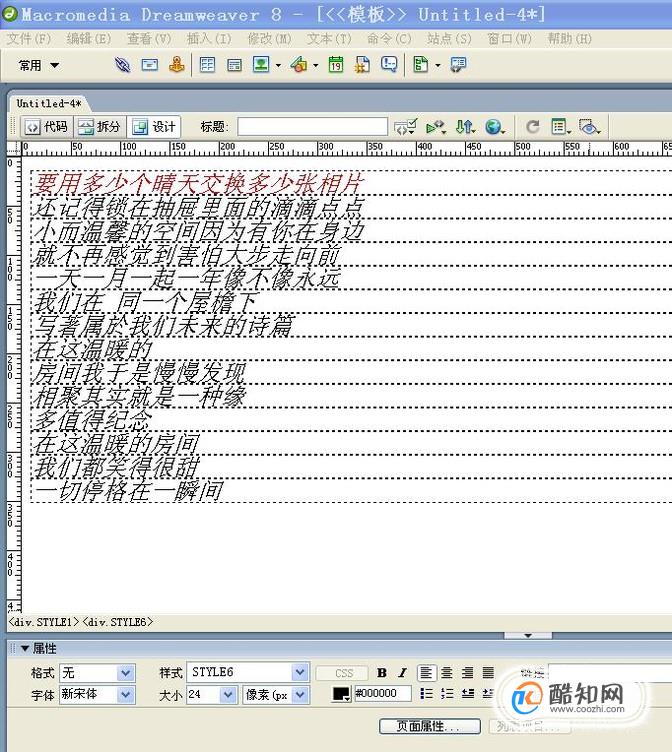Click the Media insert icon
Screen dimensions: 672x752
(x=299, y=64)
